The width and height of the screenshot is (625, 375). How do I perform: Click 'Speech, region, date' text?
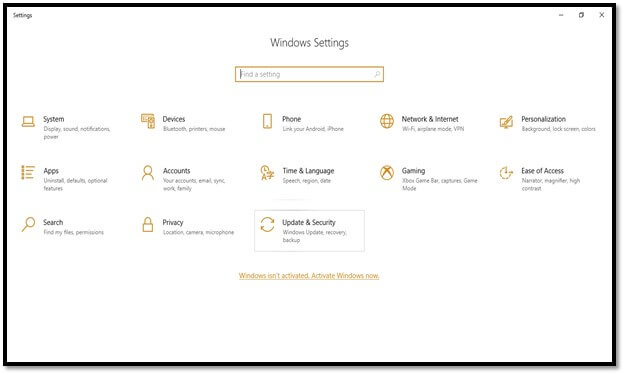point(307,181)
